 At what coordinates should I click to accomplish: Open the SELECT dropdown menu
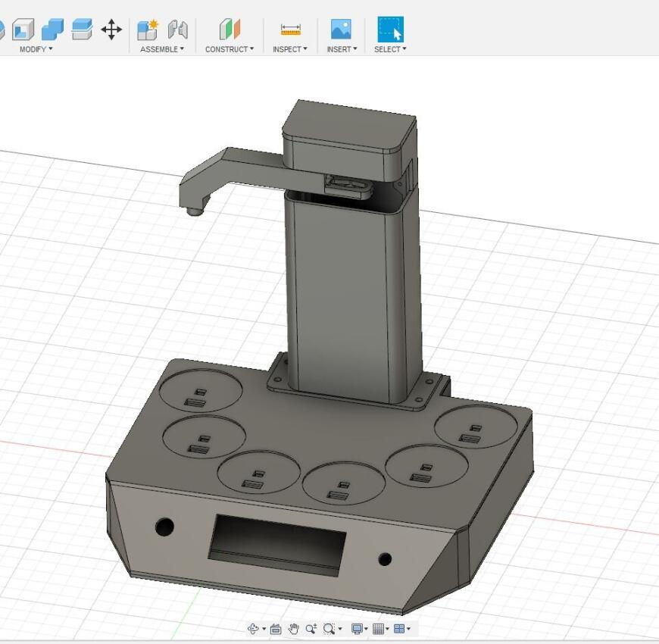click(x=390, y=49)
